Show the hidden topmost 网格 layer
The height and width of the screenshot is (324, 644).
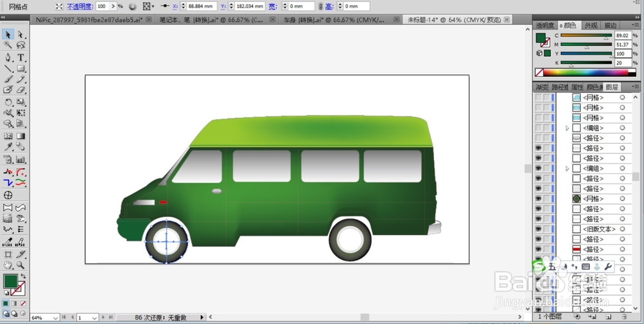point(538,98)
